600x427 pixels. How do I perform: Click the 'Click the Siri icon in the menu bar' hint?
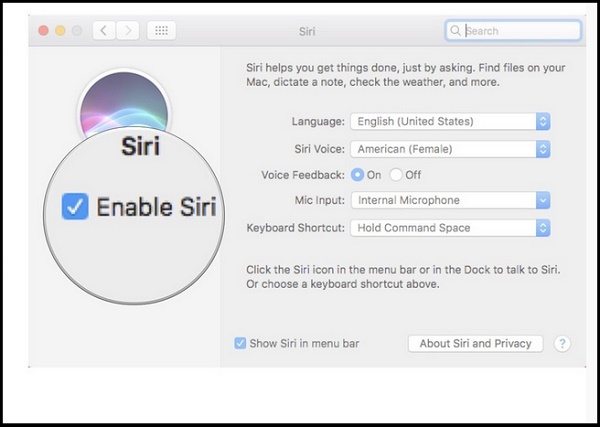coord(403,277)
